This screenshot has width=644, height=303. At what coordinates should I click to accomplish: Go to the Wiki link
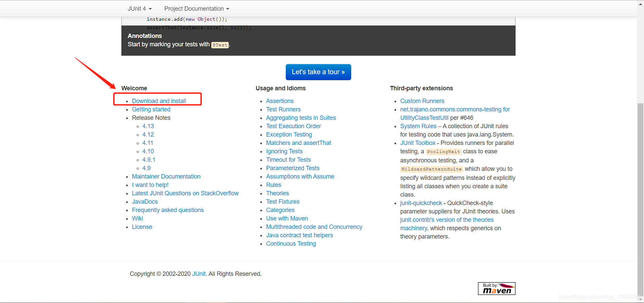tap(138, 218)
